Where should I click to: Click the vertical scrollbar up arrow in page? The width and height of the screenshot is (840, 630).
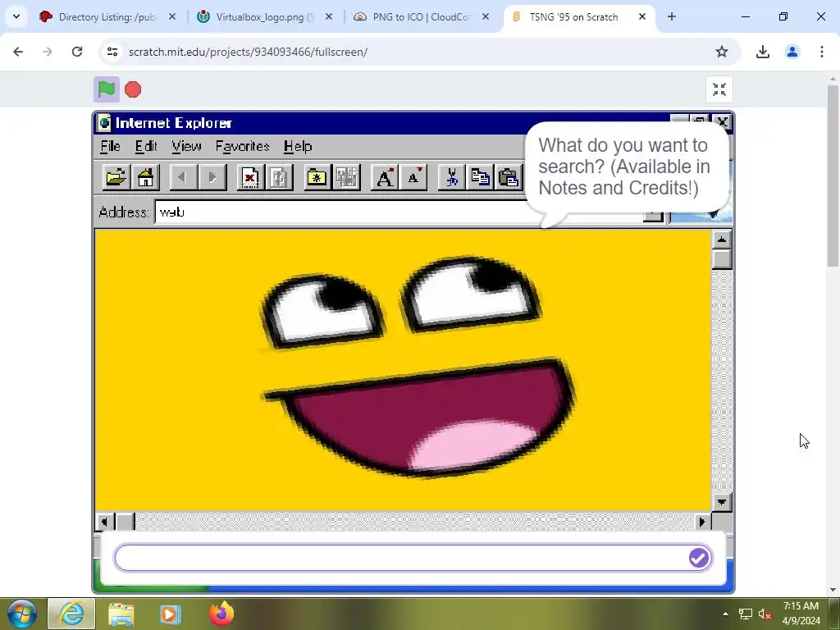pos(722,239)
